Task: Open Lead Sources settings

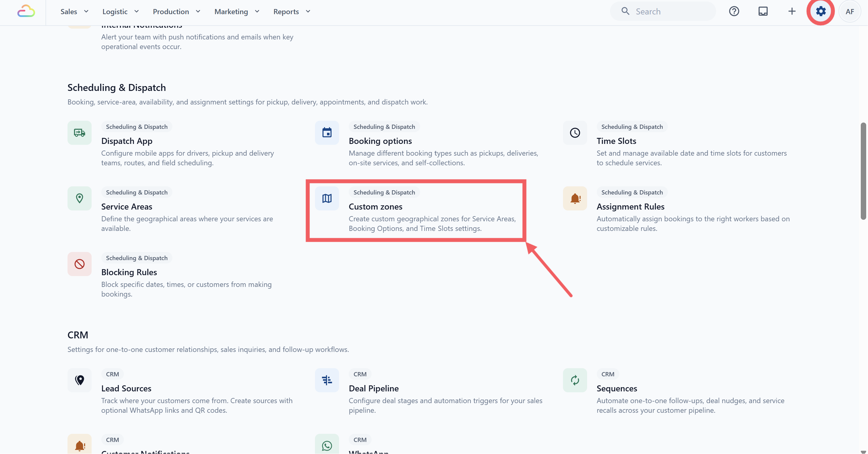Action: point(126,388)
